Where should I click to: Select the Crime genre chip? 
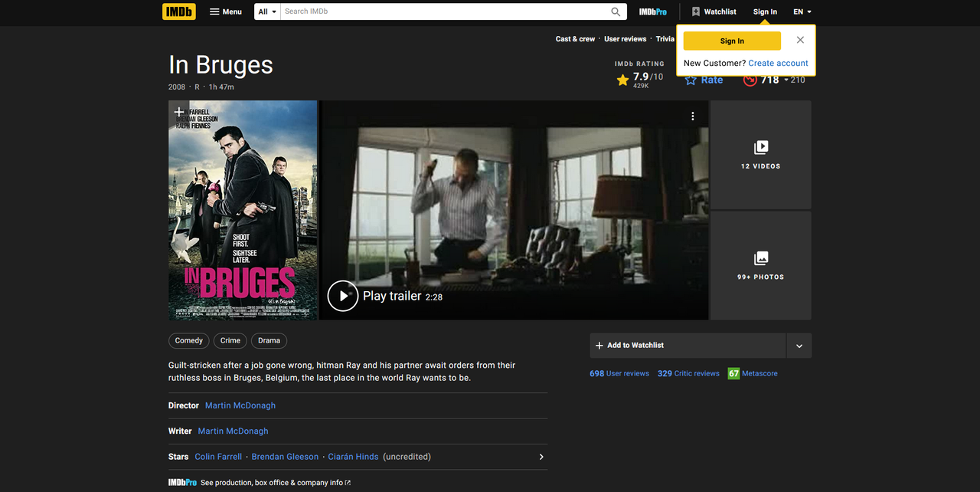pyautogui.click(x=230, y=341)
